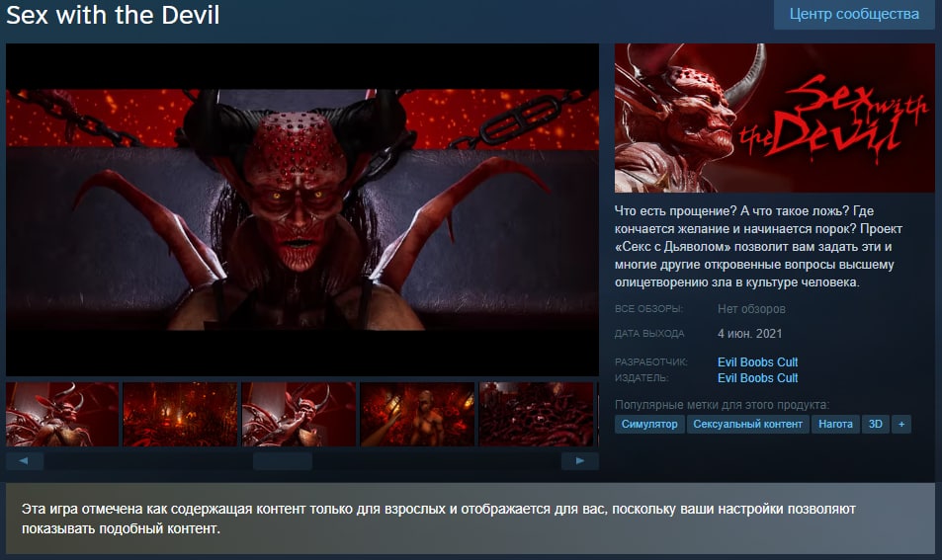Open developer link Evil Boobs Cult

click(757, 361)
